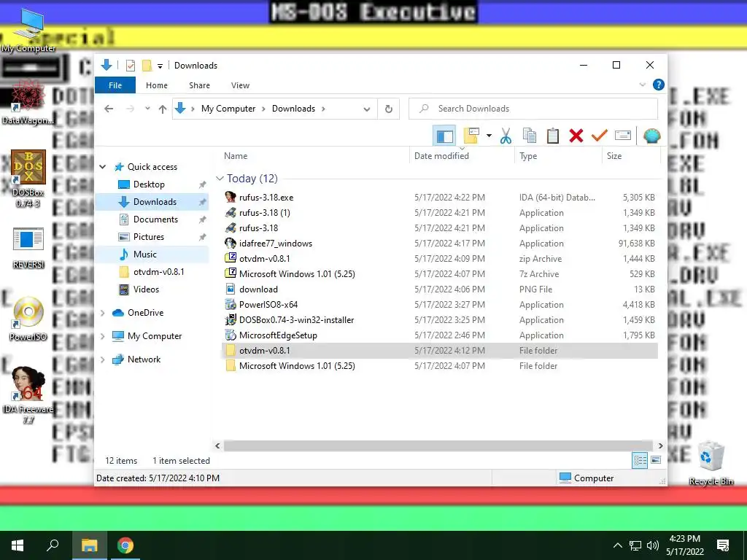Select Desktop in Quick access
Viewport: 747px width, 560px height.
(149, 184)
